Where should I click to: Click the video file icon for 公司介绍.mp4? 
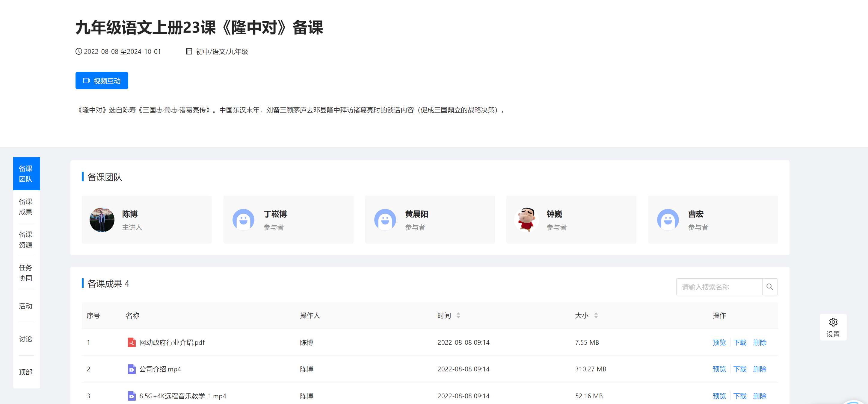pos(132,369)
